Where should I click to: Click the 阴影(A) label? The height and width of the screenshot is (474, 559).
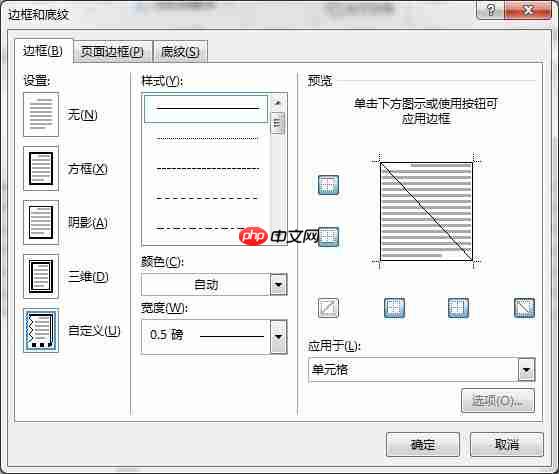coord(88,223)
